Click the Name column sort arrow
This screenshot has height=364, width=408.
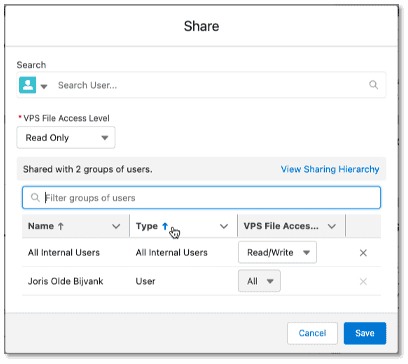point(61,226)
